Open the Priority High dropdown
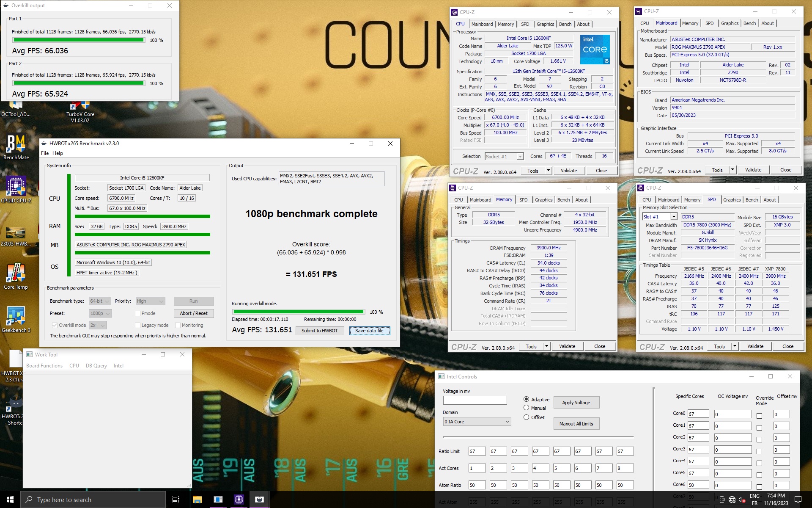Image resolution: width=812 pixels, height=508 pixels. (150, 301)
